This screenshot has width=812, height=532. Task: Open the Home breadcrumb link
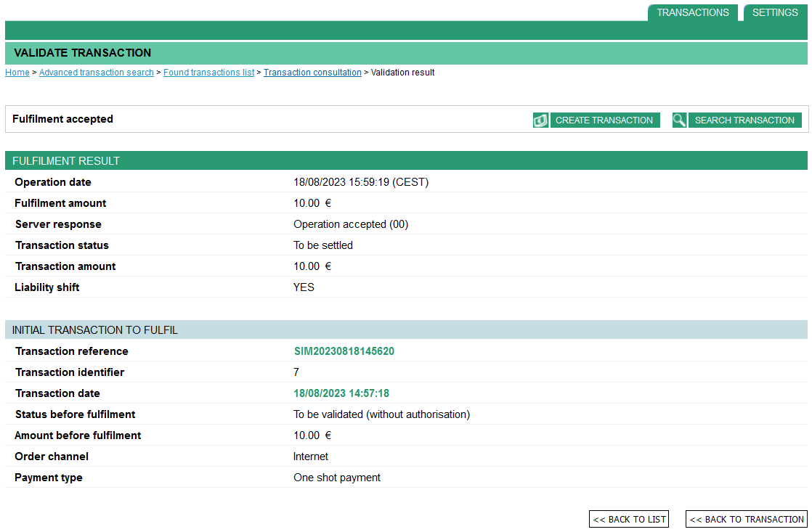click(17, 72)
